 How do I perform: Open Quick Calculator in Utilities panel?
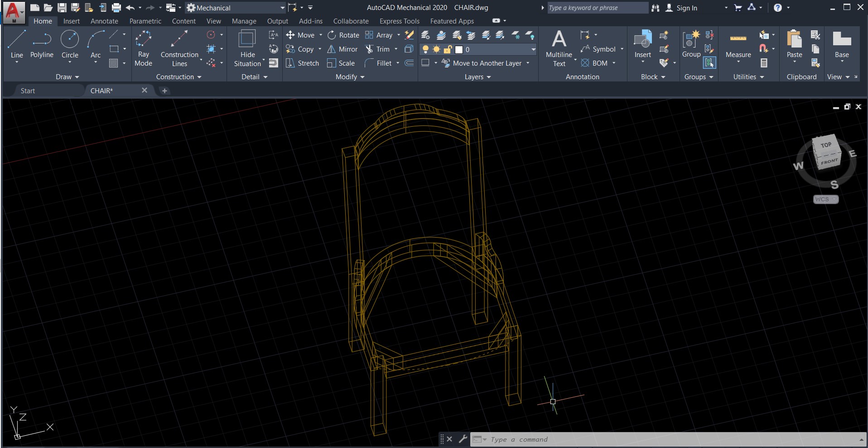pos(764,63)
